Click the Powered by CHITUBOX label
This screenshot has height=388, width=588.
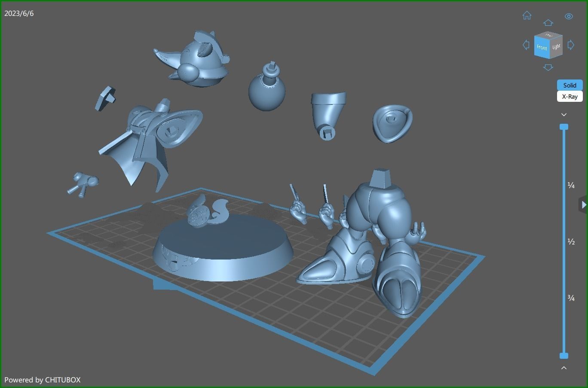pyautogui.click(x=42, y=380)
